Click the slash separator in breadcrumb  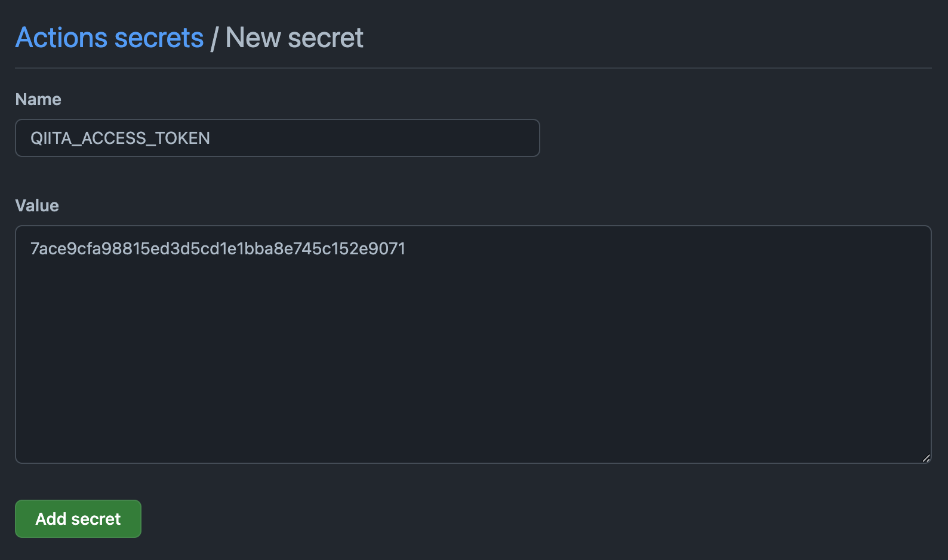pos(214,39)
